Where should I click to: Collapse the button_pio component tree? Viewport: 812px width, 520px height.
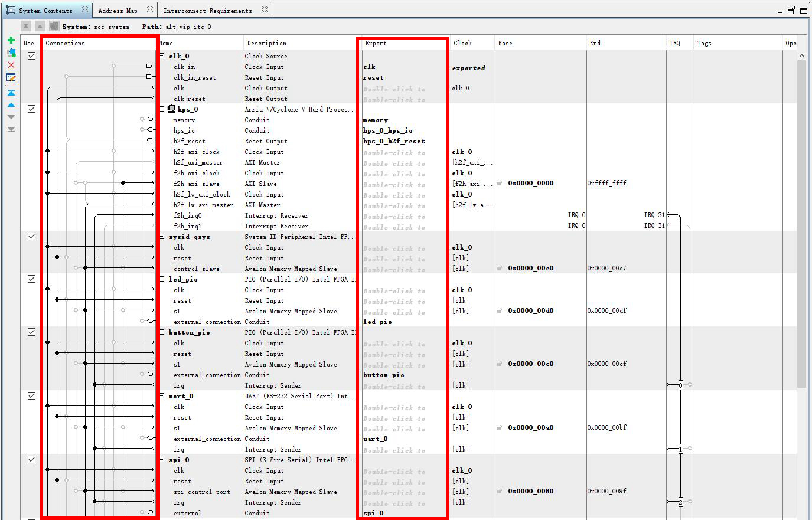point(162,332)
